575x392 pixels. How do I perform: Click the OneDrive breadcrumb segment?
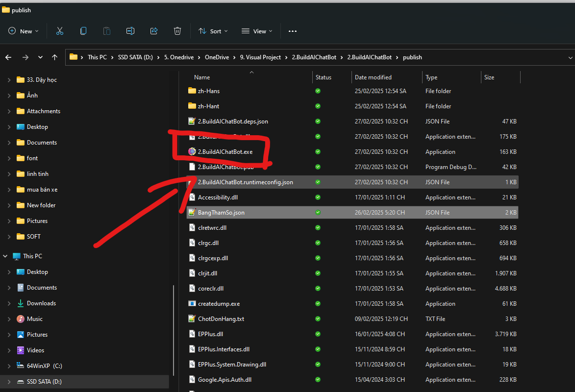pos(217,57)
